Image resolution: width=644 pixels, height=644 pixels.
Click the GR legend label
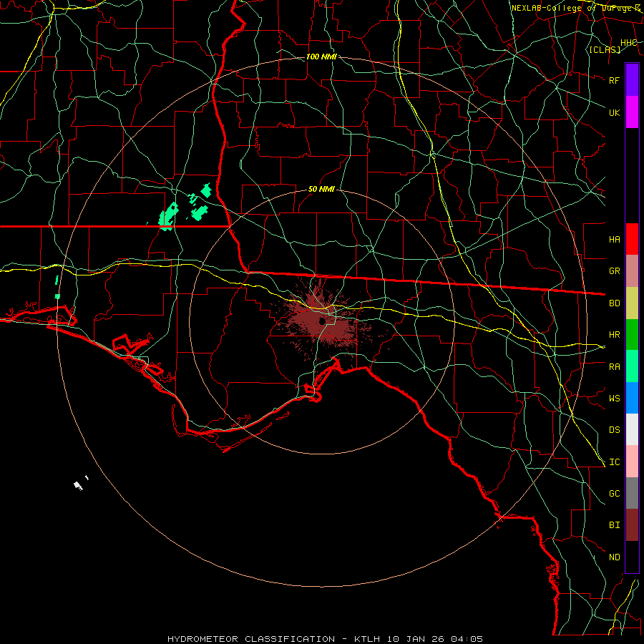pos(614,271)
